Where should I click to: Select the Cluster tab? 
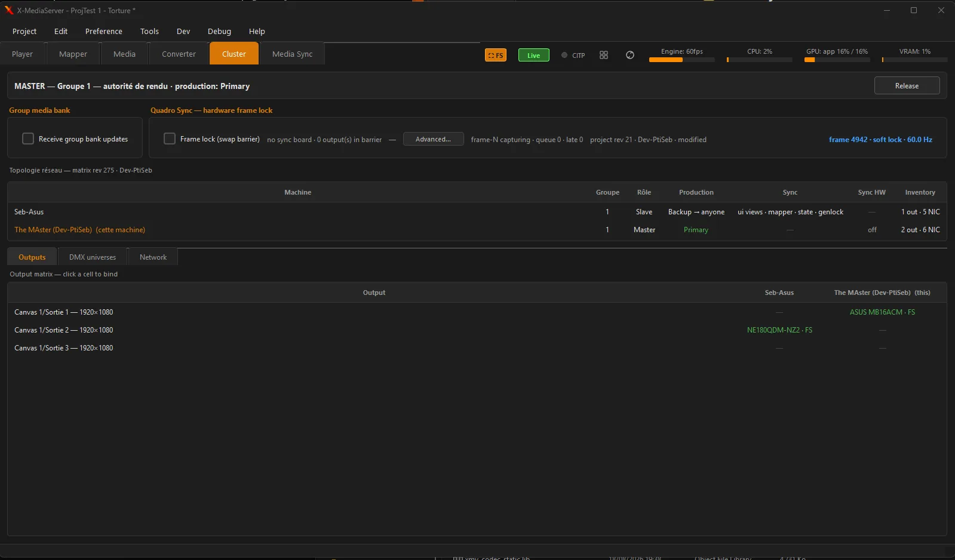click(x=234, y=54)
